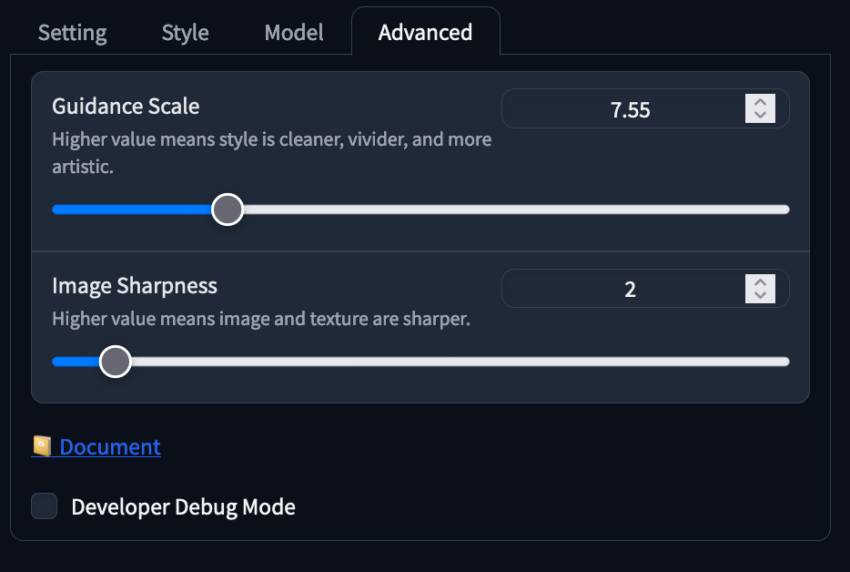This screenshot has height=572, width=850.
Task: Enable Developer Debug Mode checkbox
Action: click(44, 506)
